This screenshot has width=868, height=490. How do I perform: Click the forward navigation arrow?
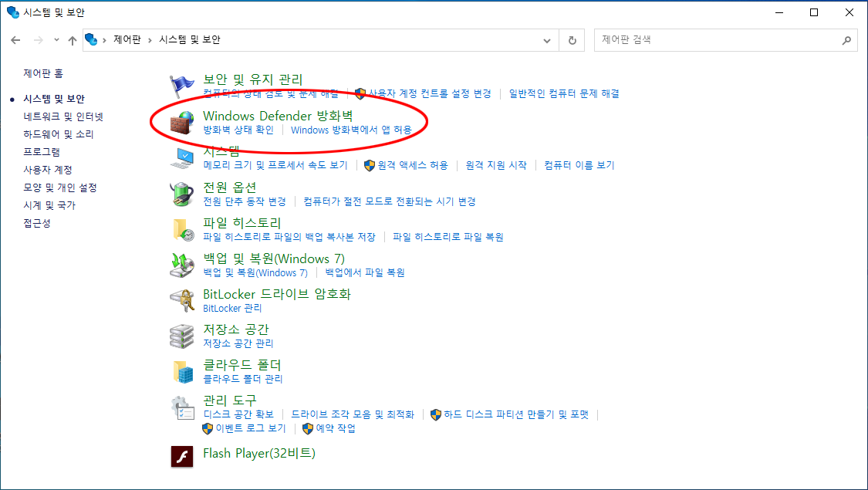(x=39, y=40)
